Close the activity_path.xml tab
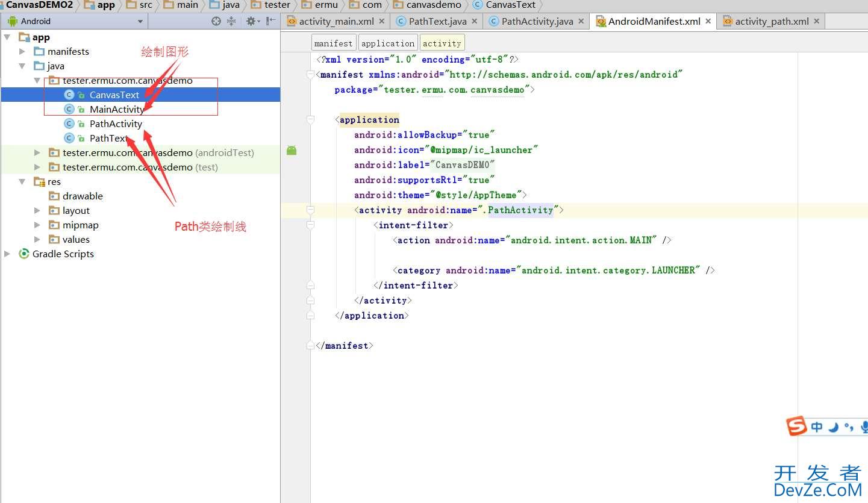This screenshot has width=868, height=503. point(817,21)
